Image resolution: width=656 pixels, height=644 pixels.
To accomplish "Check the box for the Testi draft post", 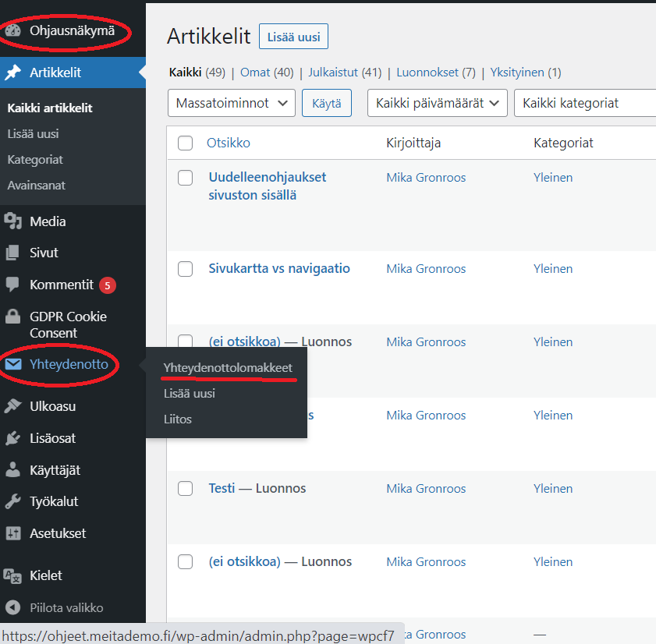I will pyautogui.click(x=185, y=488).
